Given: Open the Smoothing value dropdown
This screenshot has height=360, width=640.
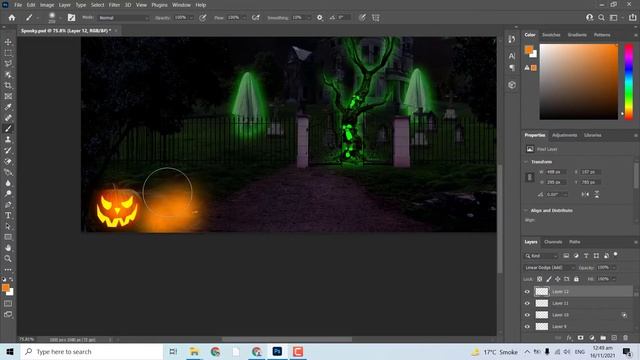Looking at the screenshot, I should [308, 18].
